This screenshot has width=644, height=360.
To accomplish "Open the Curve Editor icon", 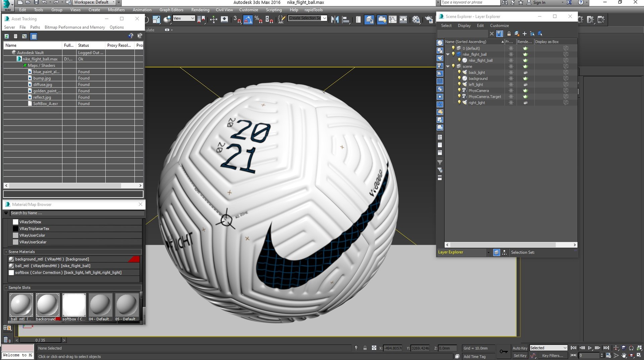I will coord(392,20).
